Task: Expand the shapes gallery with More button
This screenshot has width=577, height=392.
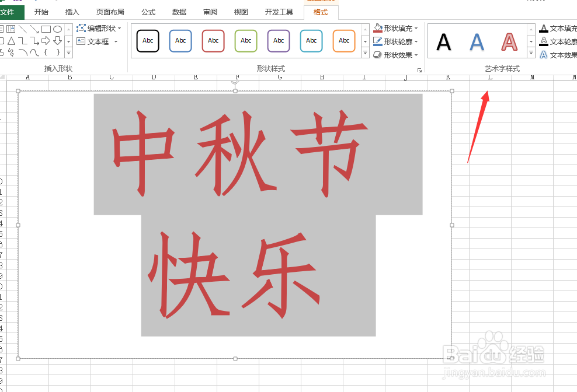Action: [x=68, y=53]
